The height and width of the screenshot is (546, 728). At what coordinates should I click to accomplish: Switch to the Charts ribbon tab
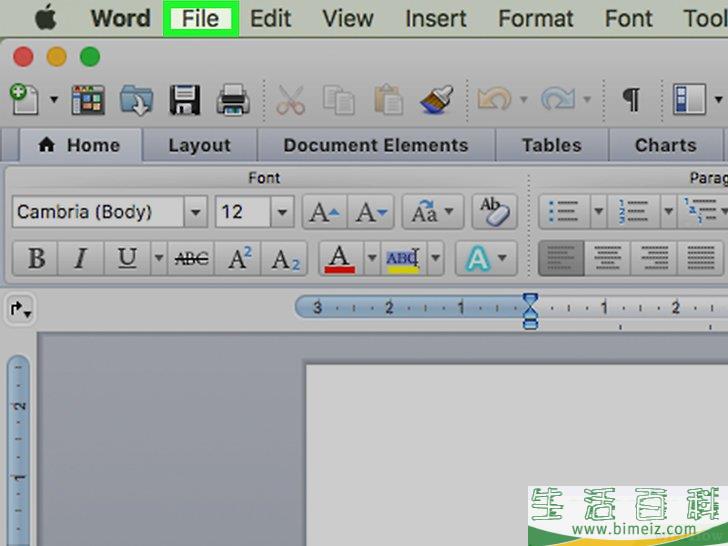[666, 145]
